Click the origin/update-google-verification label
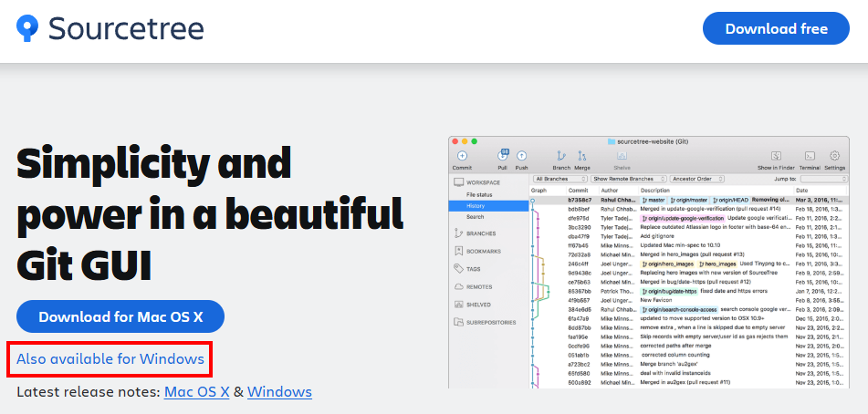This screenshot has width=868, height=414. (683, 218)
